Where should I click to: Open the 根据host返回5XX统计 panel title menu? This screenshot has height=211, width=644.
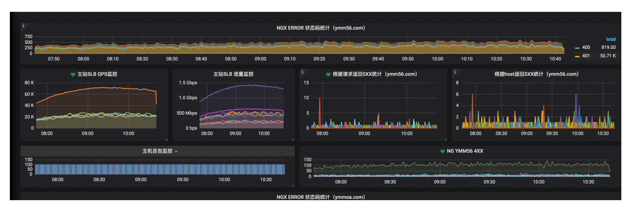(537, 74)
